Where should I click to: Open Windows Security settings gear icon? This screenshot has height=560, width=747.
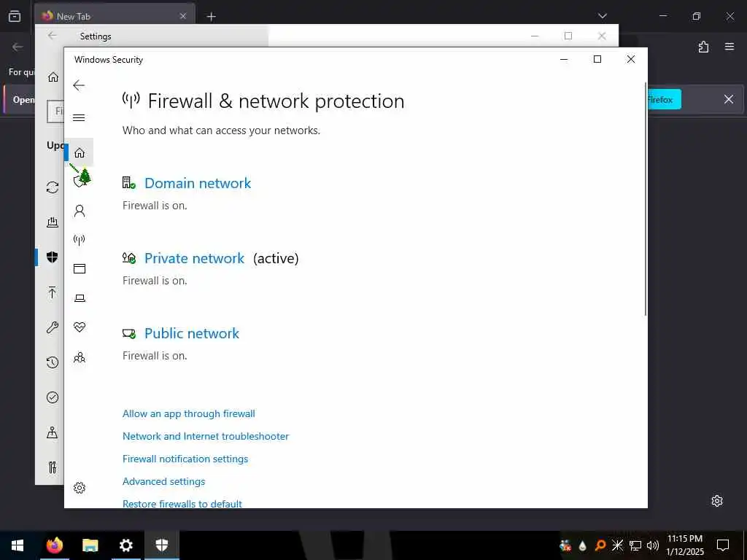click(80, 488)
